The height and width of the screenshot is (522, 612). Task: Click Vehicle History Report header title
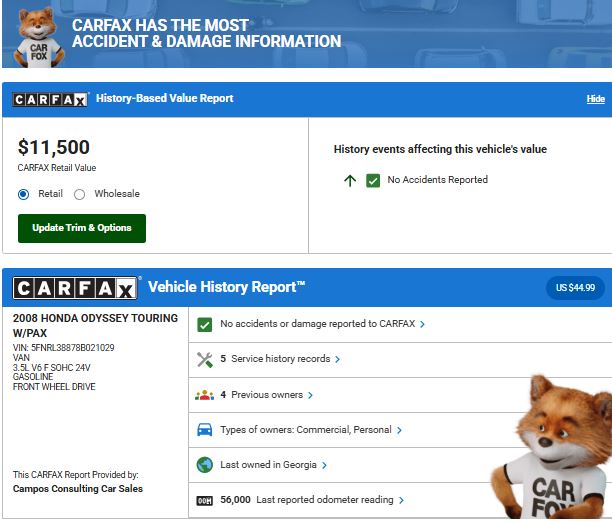(226, 287)
